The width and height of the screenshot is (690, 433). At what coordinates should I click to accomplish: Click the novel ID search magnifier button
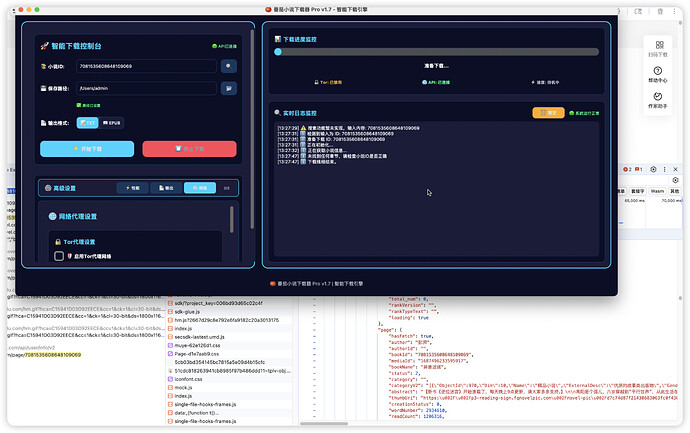click(x=228, y=66)
